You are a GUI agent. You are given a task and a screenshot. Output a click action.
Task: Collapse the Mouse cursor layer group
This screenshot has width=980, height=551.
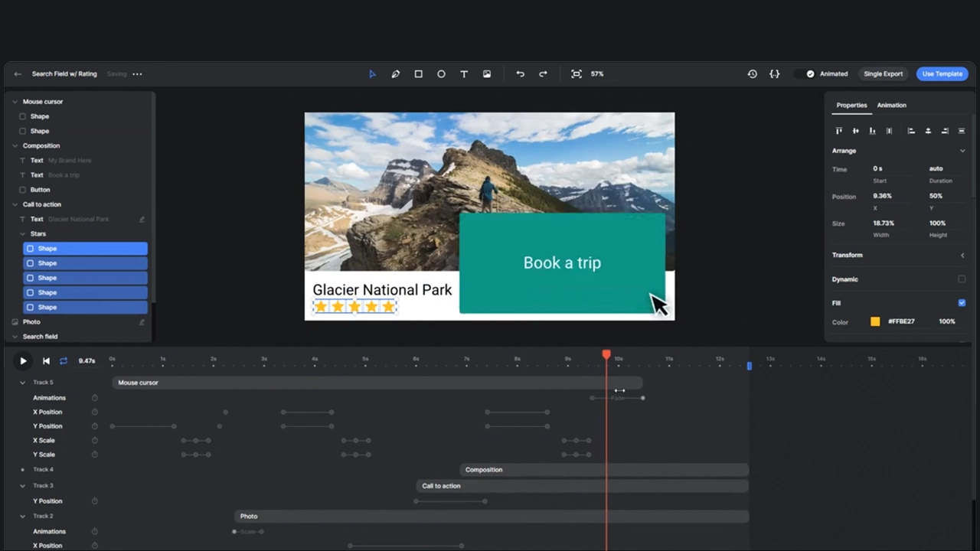(x=15, y=102)
